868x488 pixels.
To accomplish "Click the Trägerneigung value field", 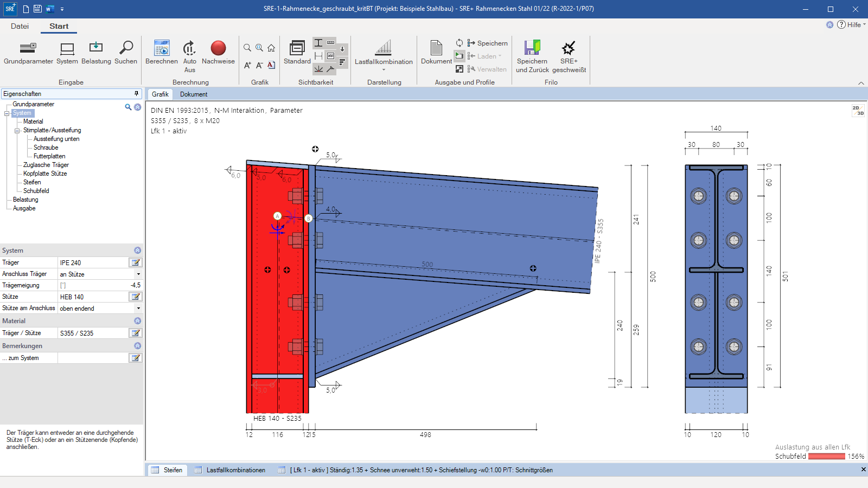I will coord(100,285).
